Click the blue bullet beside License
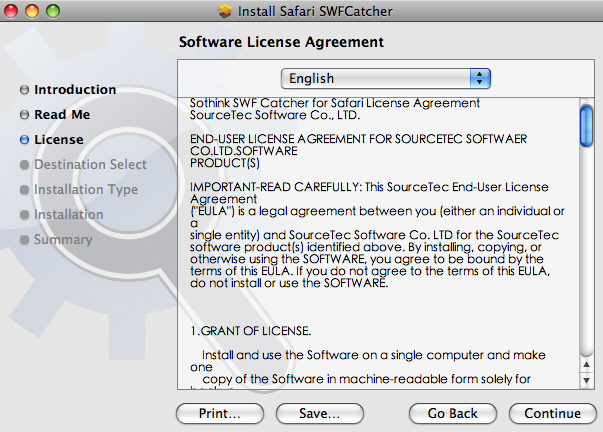 coord(24,140)
